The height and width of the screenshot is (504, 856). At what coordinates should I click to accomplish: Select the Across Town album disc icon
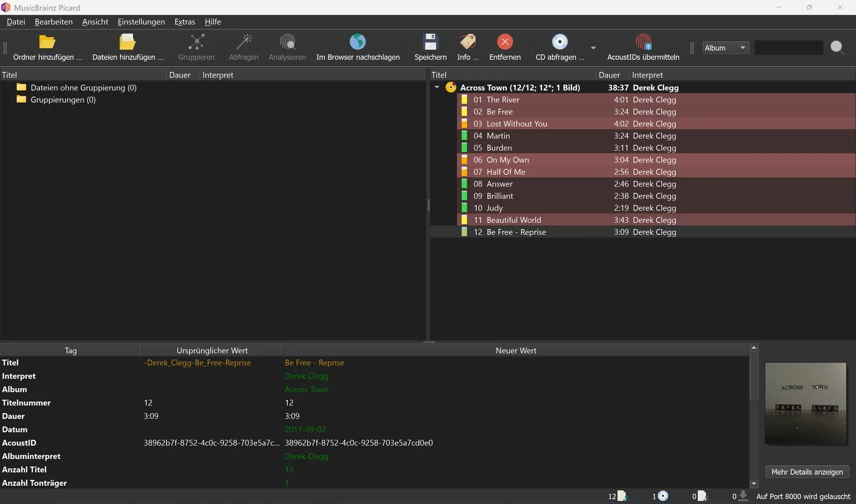point(451,87)
